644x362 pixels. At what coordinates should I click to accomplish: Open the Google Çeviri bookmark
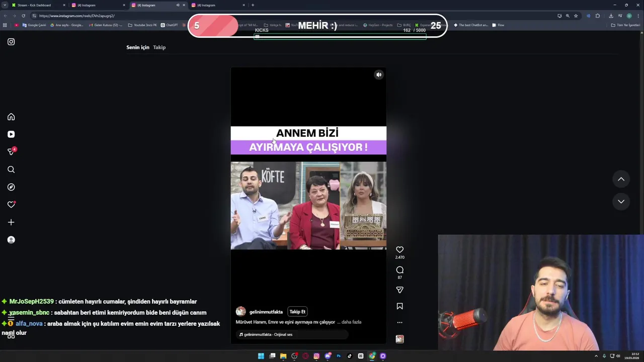pos(34,25)
